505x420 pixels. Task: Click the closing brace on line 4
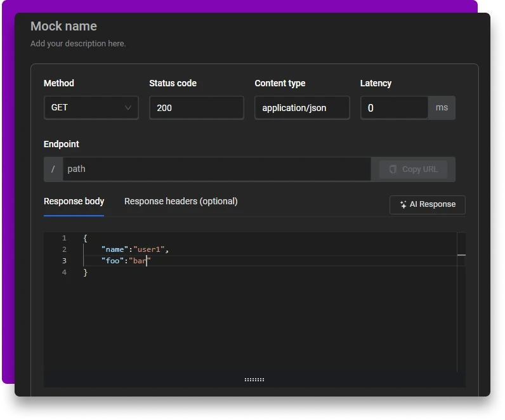pos(86,272)
